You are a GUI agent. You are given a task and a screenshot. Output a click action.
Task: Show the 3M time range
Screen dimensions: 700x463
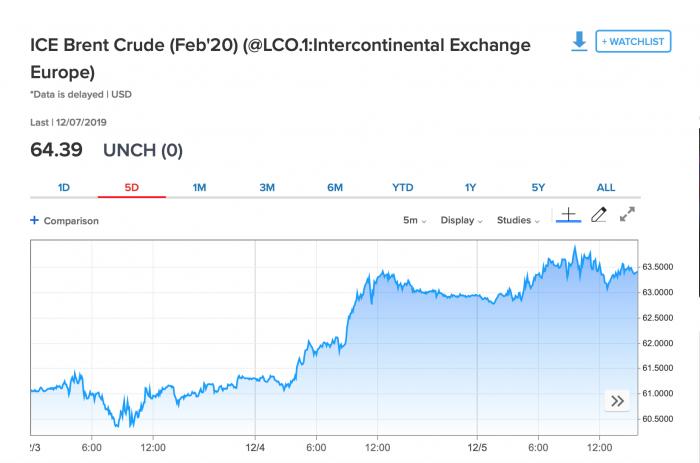[x=267, y=187]
